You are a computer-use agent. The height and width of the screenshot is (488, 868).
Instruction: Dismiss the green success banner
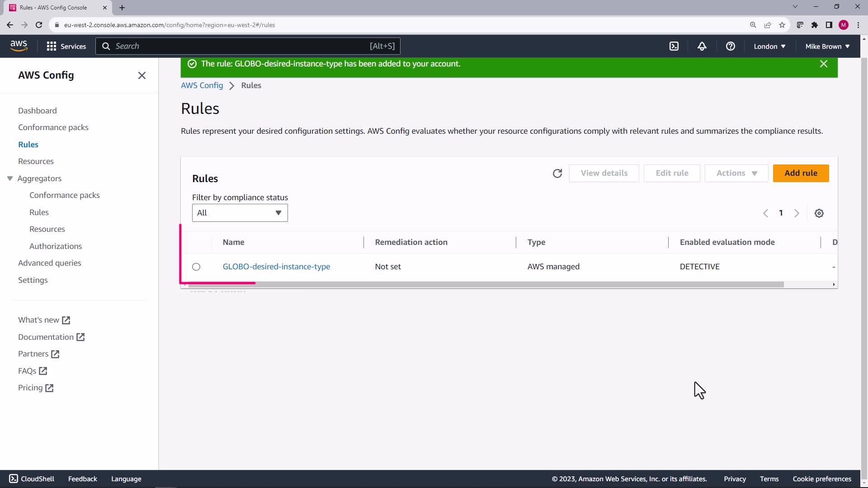pyautogui.click(x=823, y=64)
